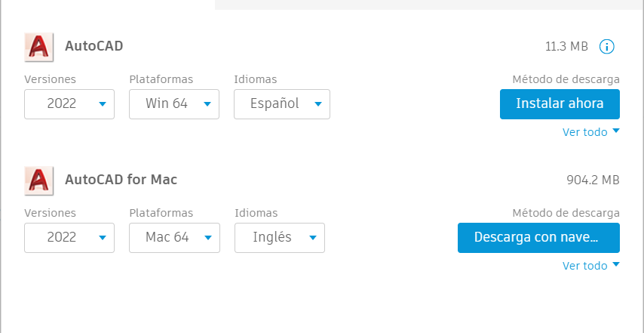Select the AutoCAD product title
Image resolution: width=644 pixels, height=333 pixels.
(x=94, y=46)
